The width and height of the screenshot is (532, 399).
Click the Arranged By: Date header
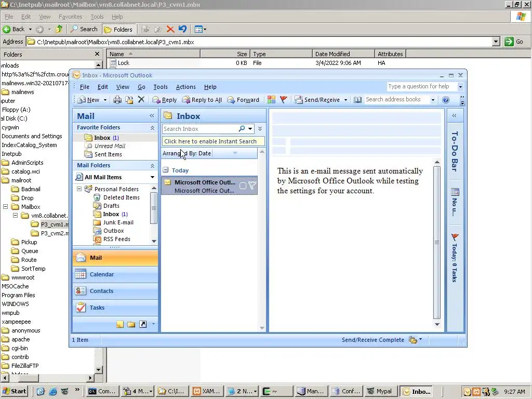coord(209,153)
